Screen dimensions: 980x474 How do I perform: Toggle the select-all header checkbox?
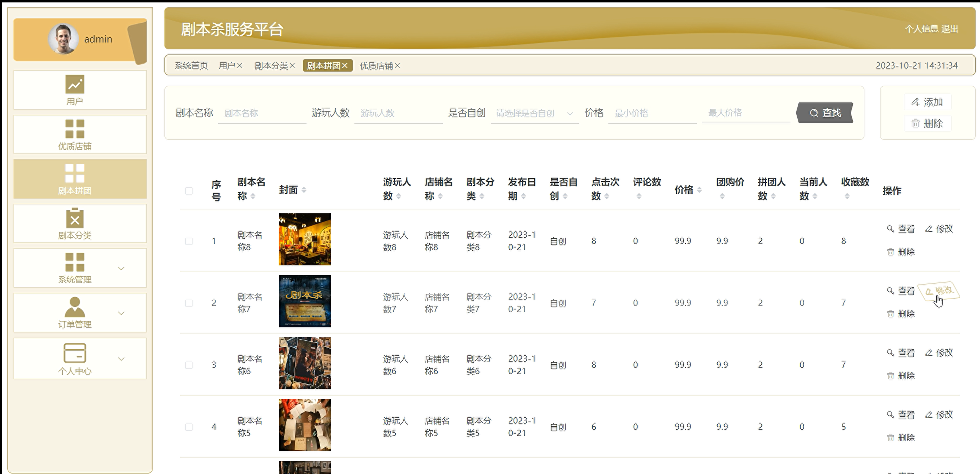[x=189, y=191]
